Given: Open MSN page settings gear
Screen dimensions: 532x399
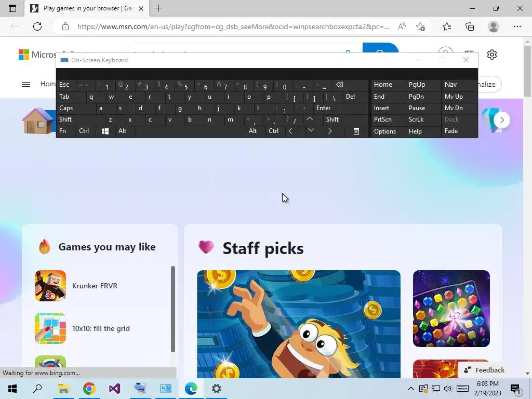Looking at the screenshot, I should tap(491, 54).
